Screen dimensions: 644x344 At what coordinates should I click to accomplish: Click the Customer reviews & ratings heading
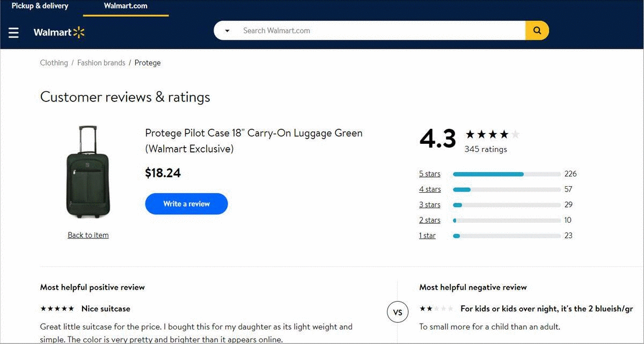(x=125, y=97)
